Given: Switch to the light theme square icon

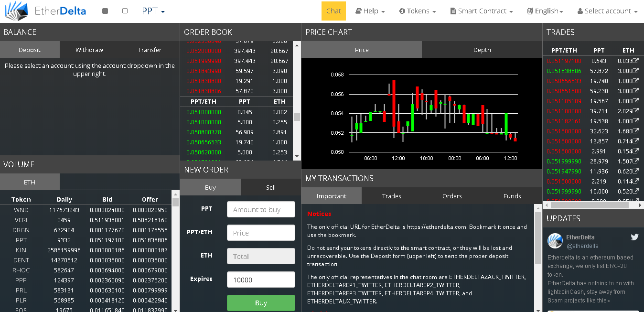Looking at the screenshot, I should [125, 11].
